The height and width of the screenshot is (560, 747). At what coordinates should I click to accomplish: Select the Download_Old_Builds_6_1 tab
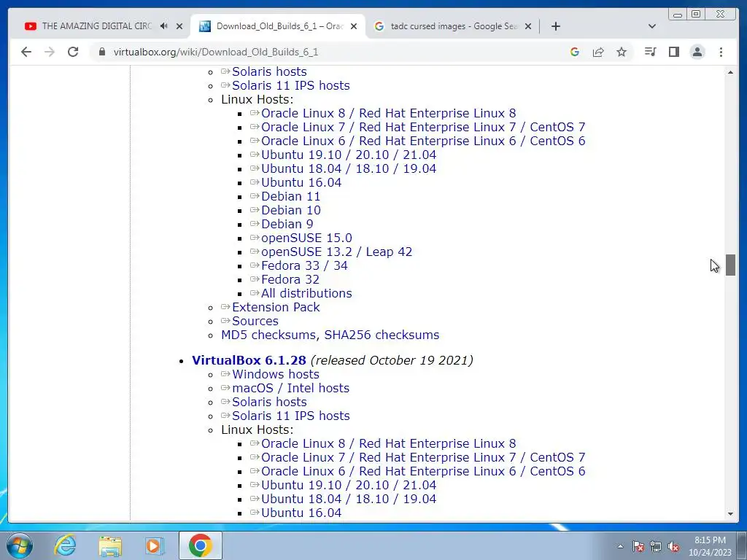click(279, 26)
